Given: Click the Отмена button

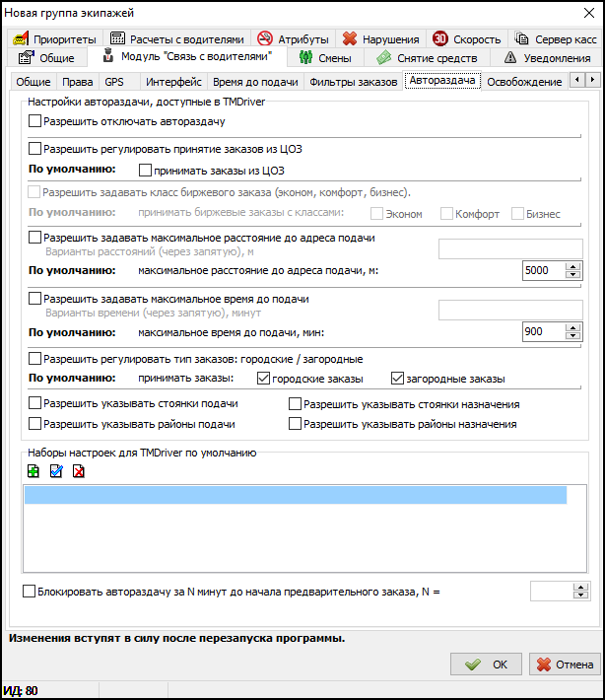Looking at the screenshot, I should (x=565, y=664).
